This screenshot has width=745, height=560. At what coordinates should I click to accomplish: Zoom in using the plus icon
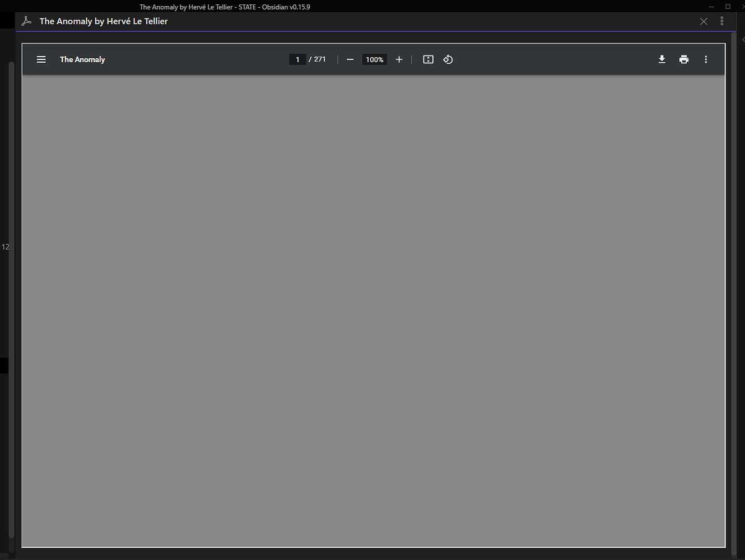[399, 59]
